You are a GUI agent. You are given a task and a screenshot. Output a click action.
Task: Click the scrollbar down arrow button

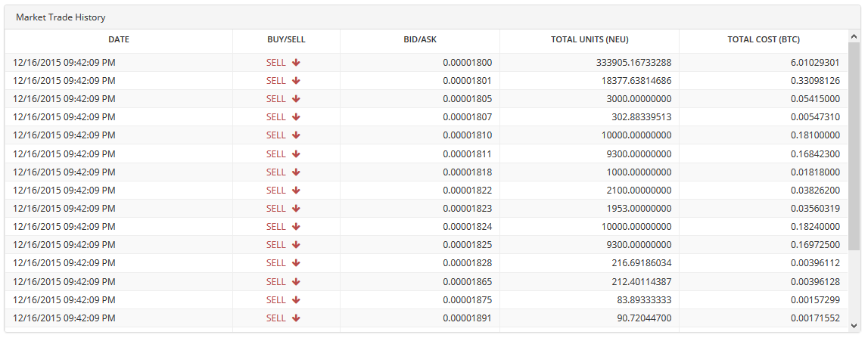pyautogui.click(x=854, y=326)
